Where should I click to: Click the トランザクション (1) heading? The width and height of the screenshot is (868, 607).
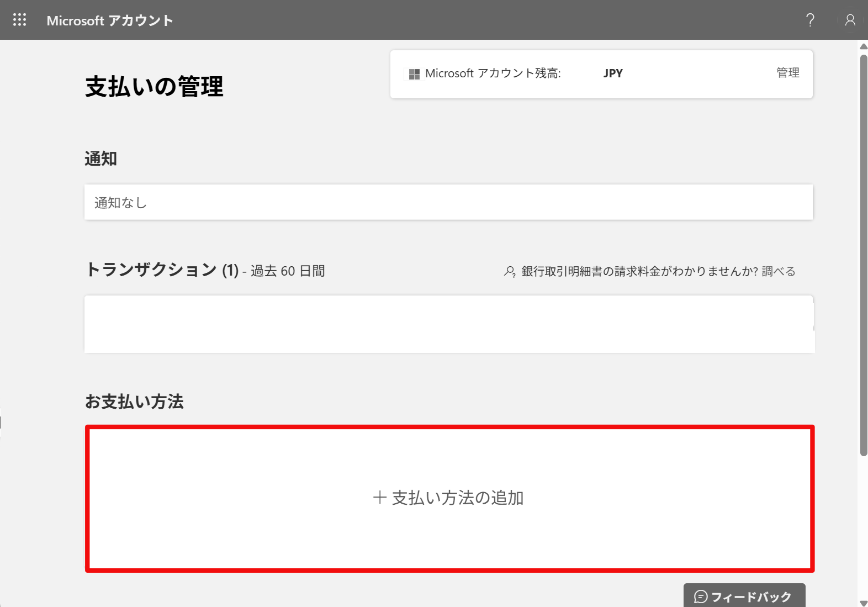162,270
